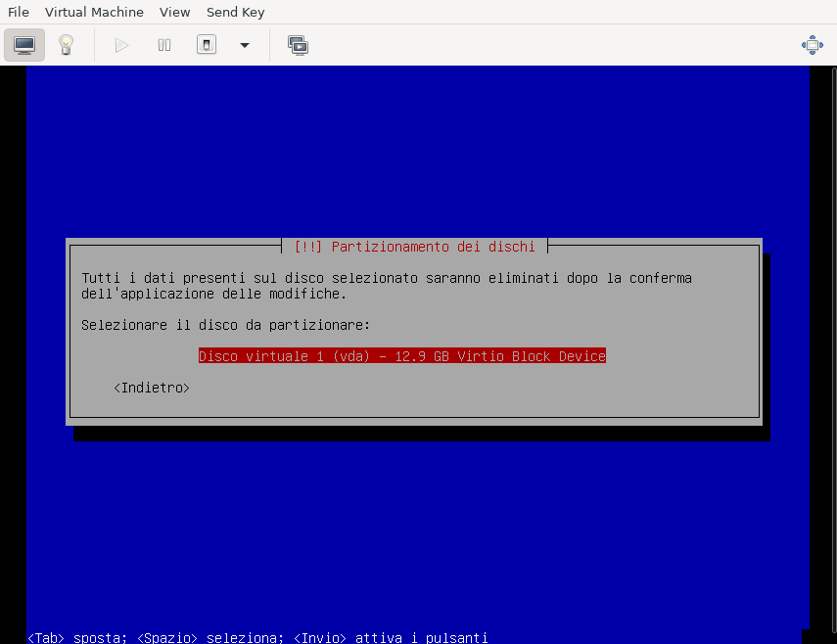
Task: Click the Selezionare il disco da partizionare text
Action: [225, 325]
